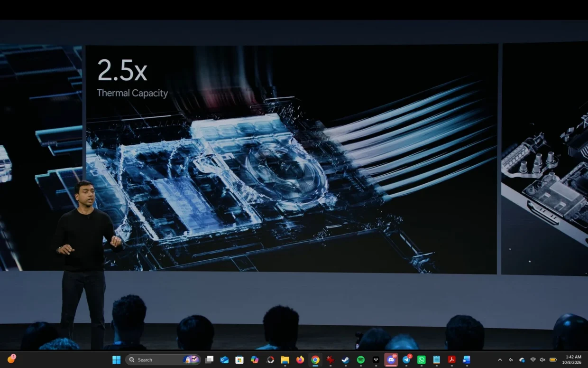Click the battery status icon
Viewport: 588px width, 368px height.
(553, 360)
